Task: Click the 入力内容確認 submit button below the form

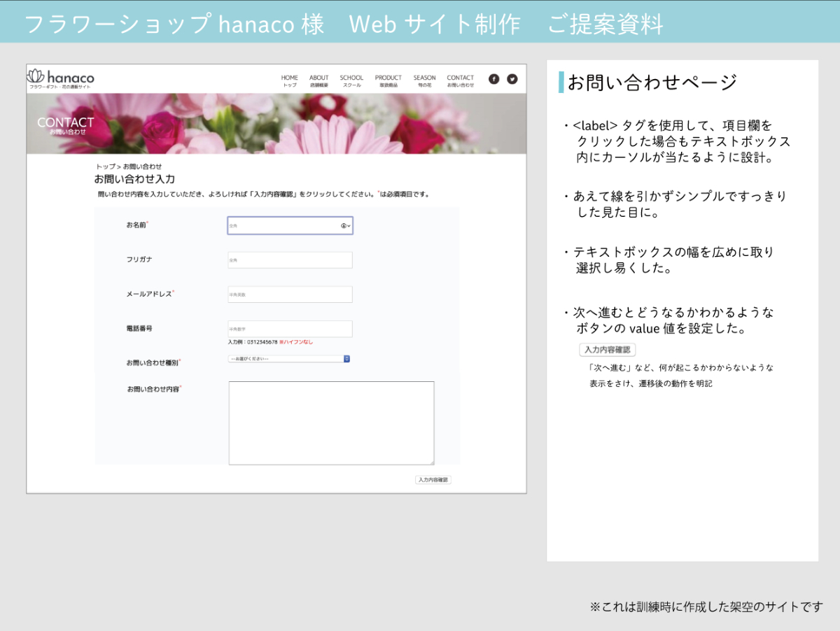Action: [433, 480]
